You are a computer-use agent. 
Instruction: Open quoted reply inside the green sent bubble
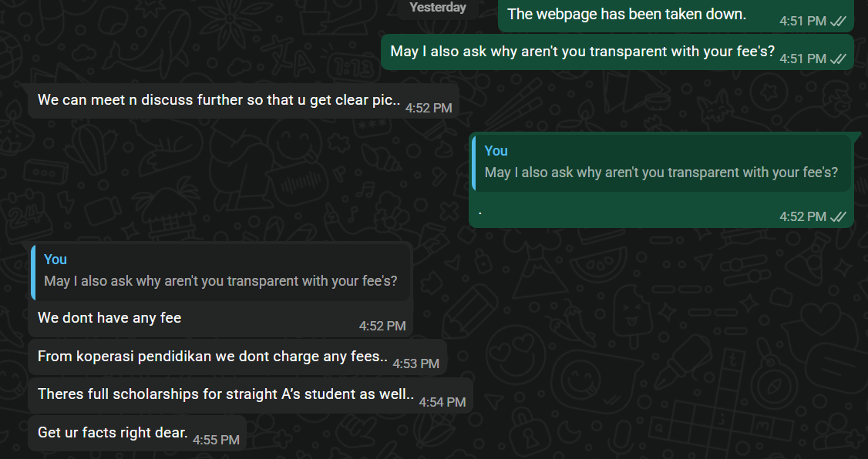[661, 162]
